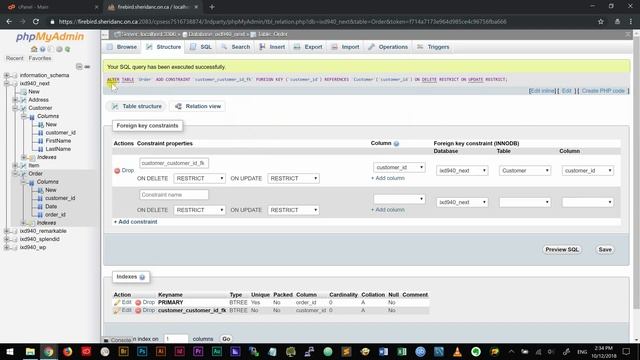Open a new browser tab with plus icon
The image size is (640, 360).
[x=212, y=7]
